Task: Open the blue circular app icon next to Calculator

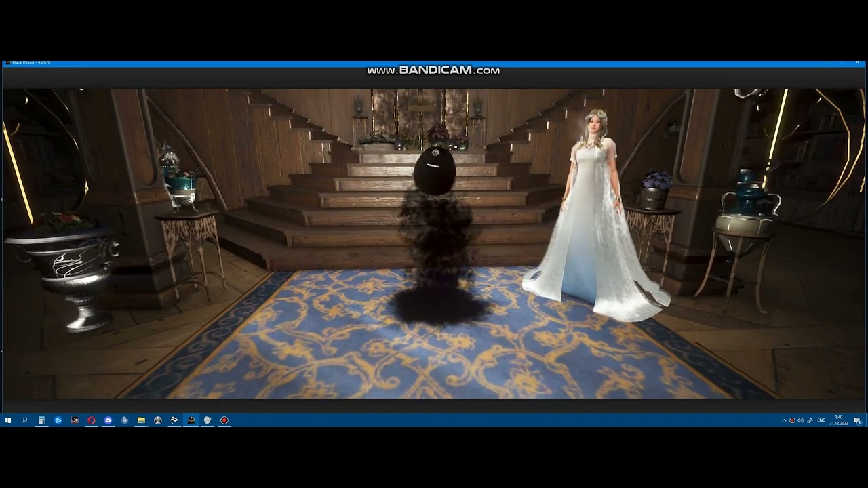Action: [x=58, y=420]
